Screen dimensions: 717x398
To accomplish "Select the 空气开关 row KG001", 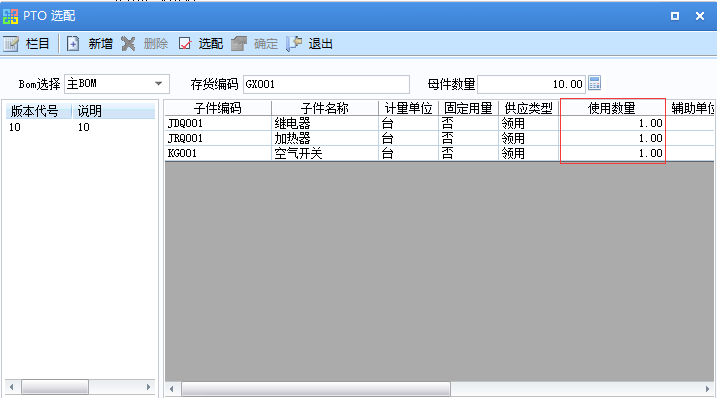I will pyautogui.click(x=439, y=153).
